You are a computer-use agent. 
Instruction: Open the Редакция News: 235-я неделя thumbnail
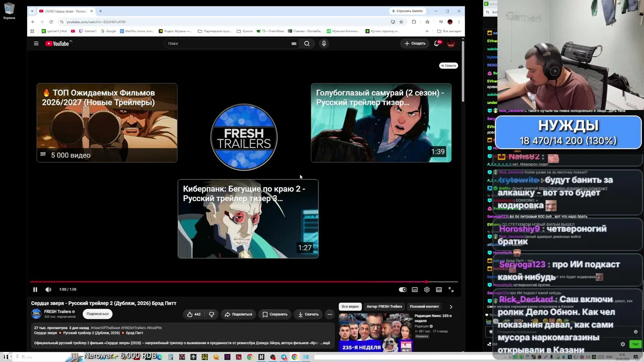click(375, 332)
